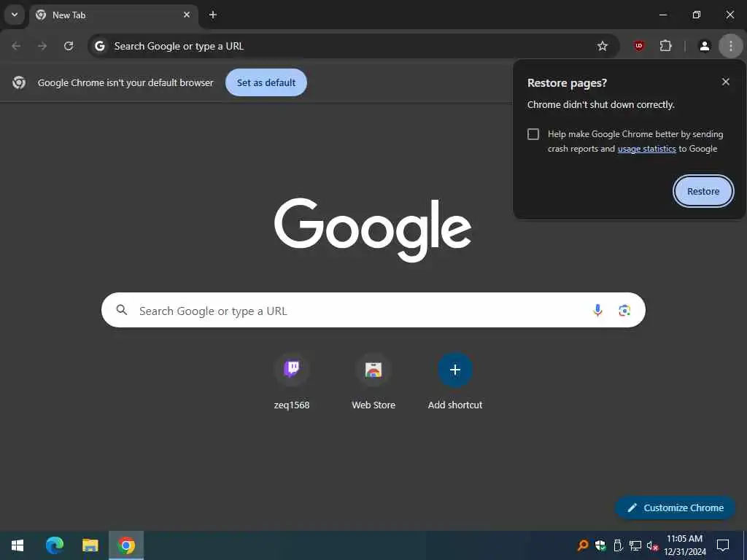Screen dimensions: 747x560
Task: Click the Restore button
Action: (703, 191)
